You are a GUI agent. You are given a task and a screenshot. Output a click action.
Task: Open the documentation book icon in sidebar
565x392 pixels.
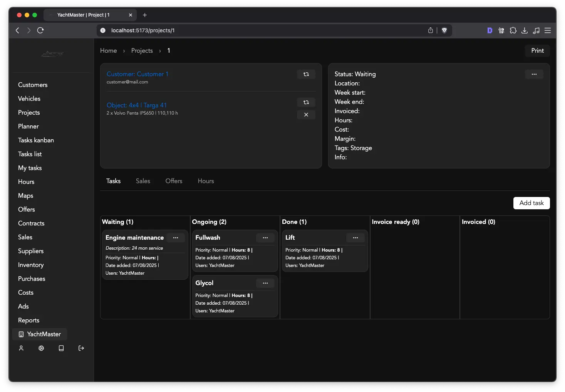[61, 348]
